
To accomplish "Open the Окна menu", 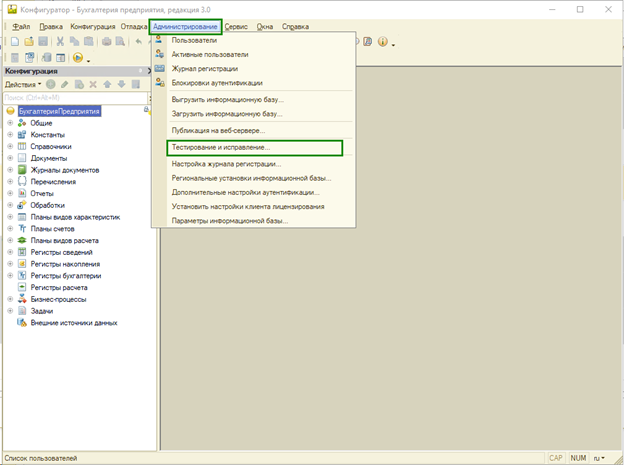I will [265, 27].
